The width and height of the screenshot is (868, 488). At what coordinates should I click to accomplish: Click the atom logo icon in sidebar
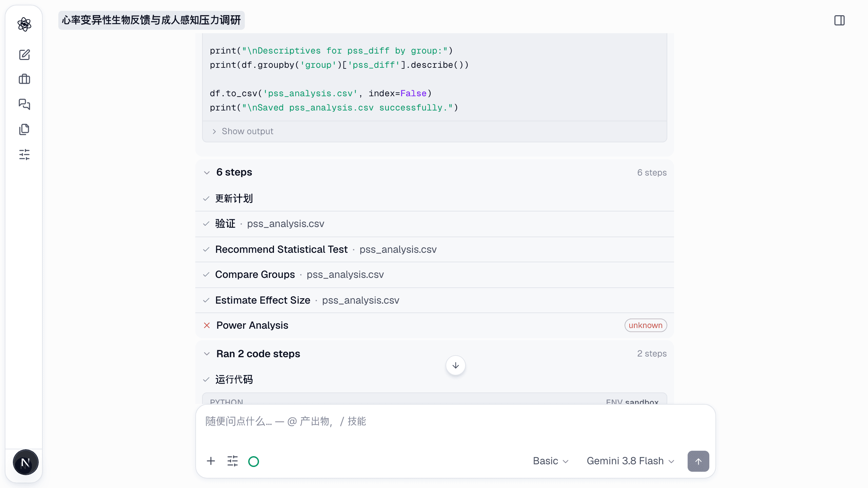point(24,24)
